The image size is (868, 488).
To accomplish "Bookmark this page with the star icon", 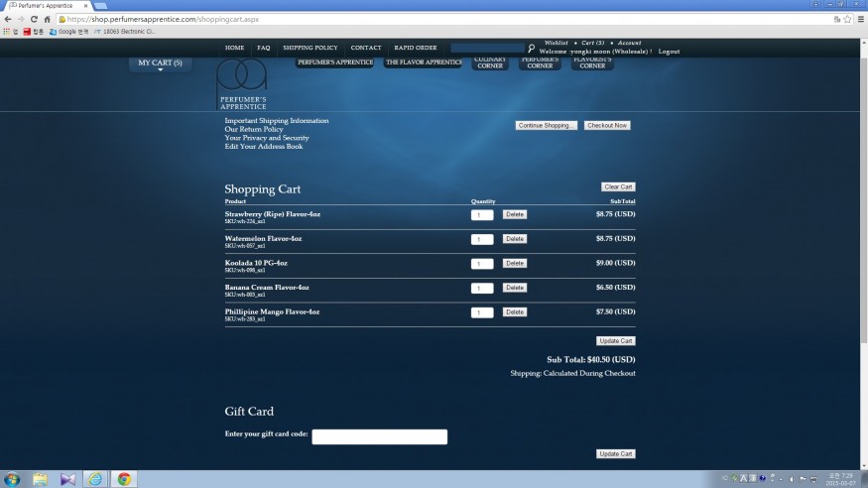I will 847,19.
